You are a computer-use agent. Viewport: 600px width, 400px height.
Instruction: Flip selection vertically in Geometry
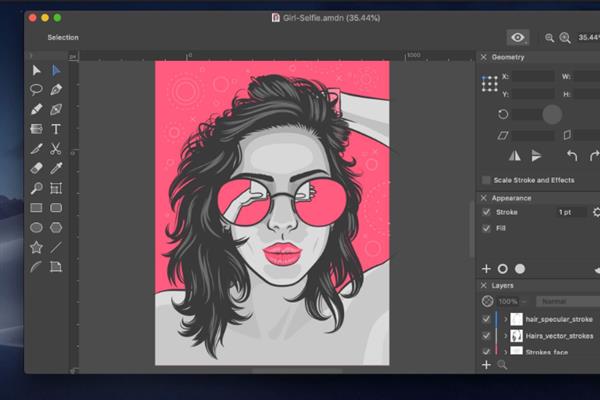(536, 156)
